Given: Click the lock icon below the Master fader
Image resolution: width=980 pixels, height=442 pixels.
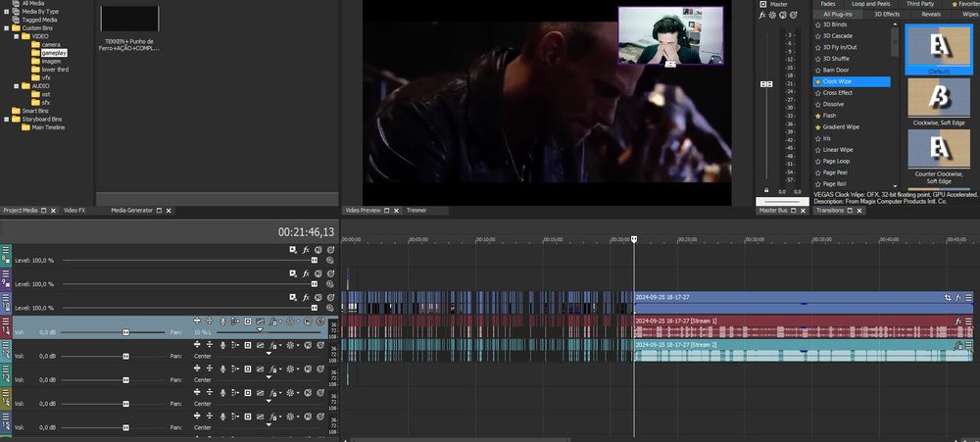Looking at the screenshot, I should click(x=766, y=190).
